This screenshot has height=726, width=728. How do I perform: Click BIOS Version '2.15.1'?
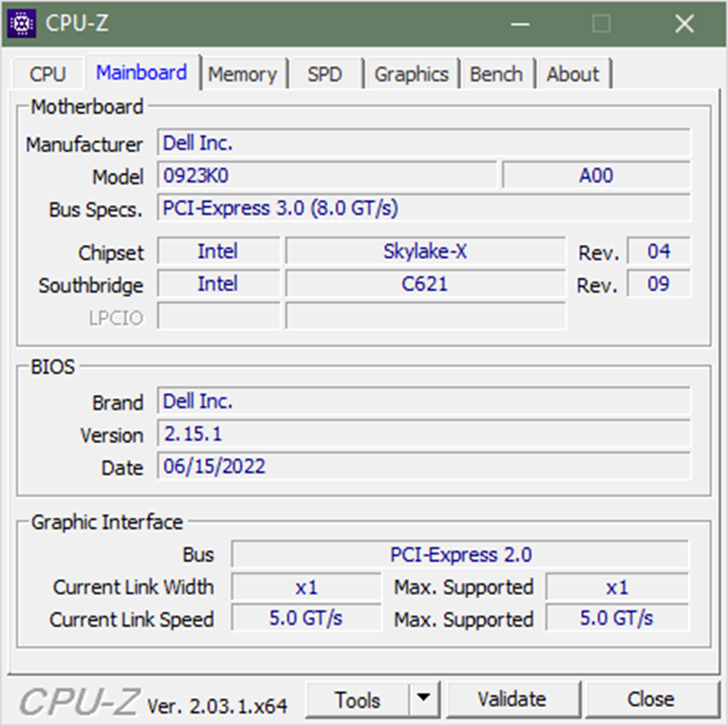[x=424, y=434]
